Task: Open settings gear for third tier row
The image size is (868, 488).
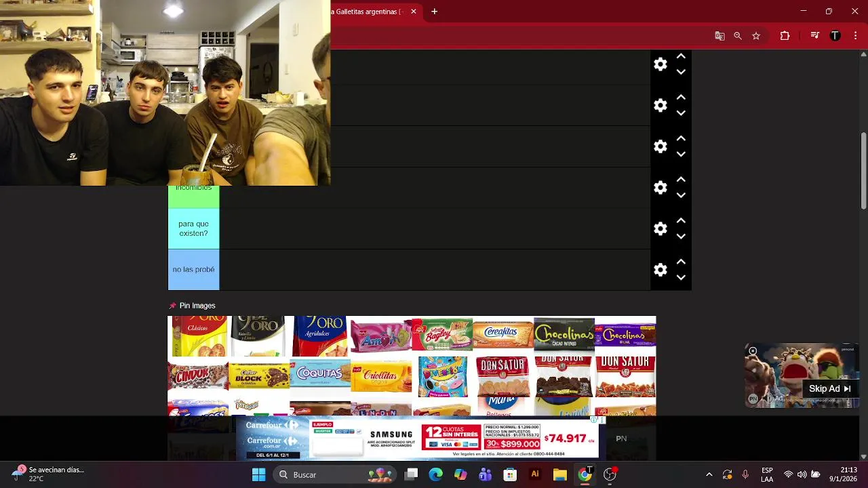Action: (660, 146)
